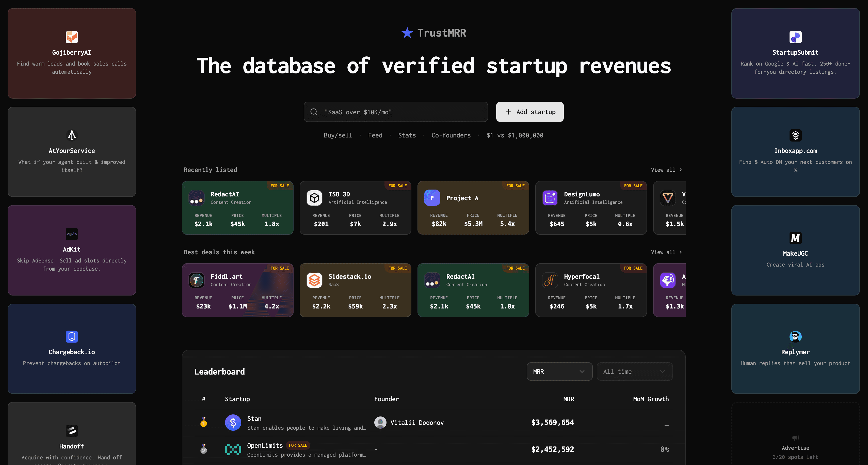Screen dimensions: 868x465
Task: Click the MakeUGC M logo icon
Action: tap(796, 238)
